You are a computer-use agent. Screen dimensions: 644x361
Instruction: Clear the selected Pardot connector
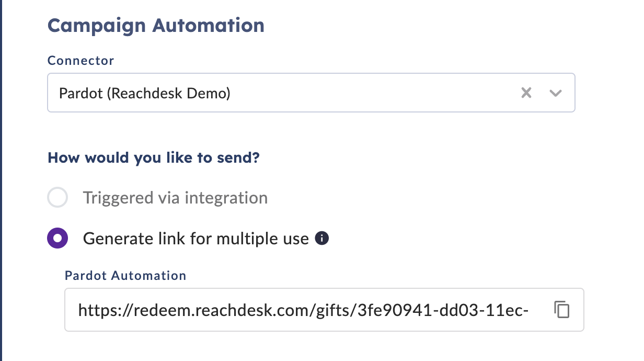[526, 93]
